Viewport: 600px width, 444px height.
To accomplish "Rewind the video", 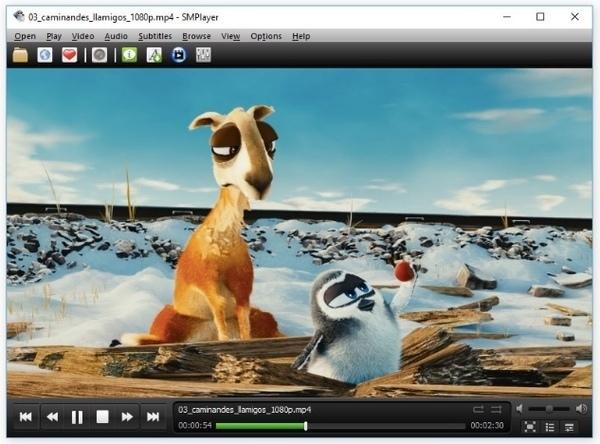I will pos(52,417).
